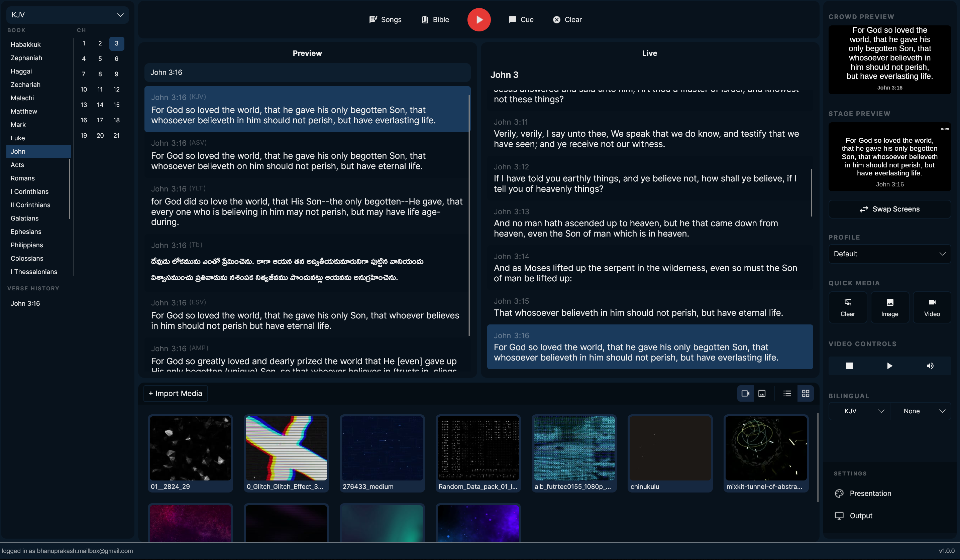Open the bilingual None dropdown
Viewport: 960px width, 560px height.
(921, 411)
